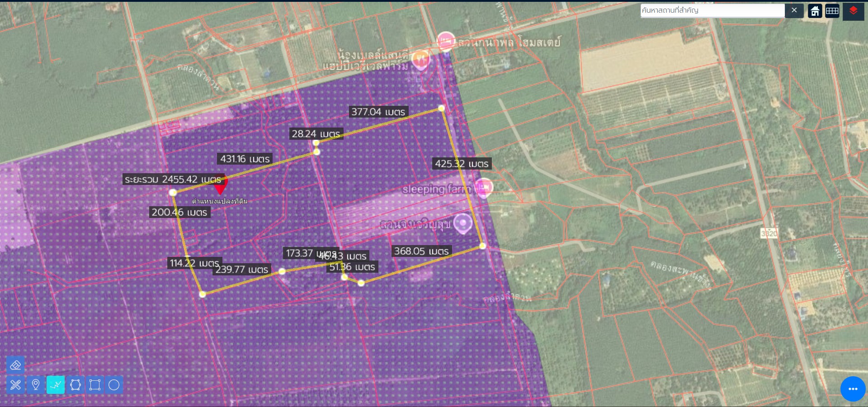Click the 377.04 meter segment label
Image resolution: width=868 pixels, height=407 pixels.
click(378, 112)
